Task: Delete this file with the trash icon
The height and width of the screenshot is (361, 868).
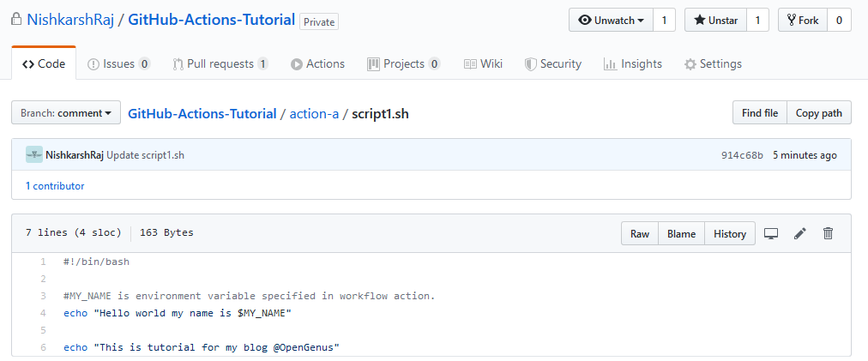Action: tap(829, 233)
